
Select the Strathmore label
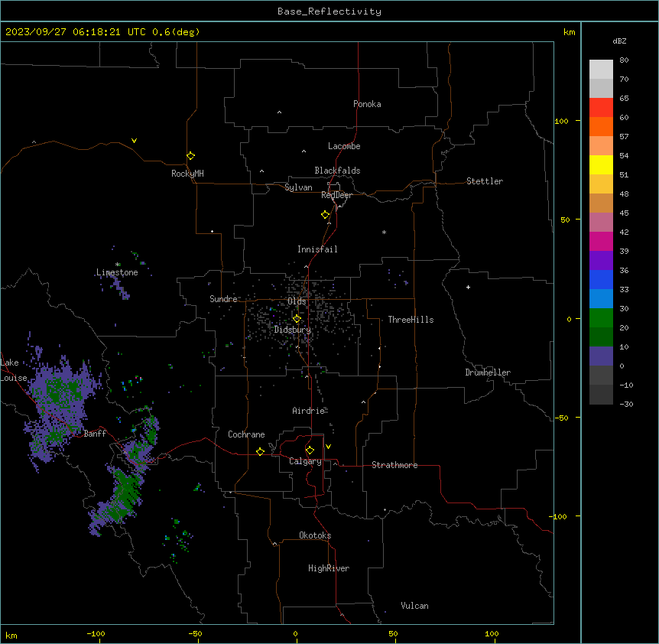coord(394,465)
